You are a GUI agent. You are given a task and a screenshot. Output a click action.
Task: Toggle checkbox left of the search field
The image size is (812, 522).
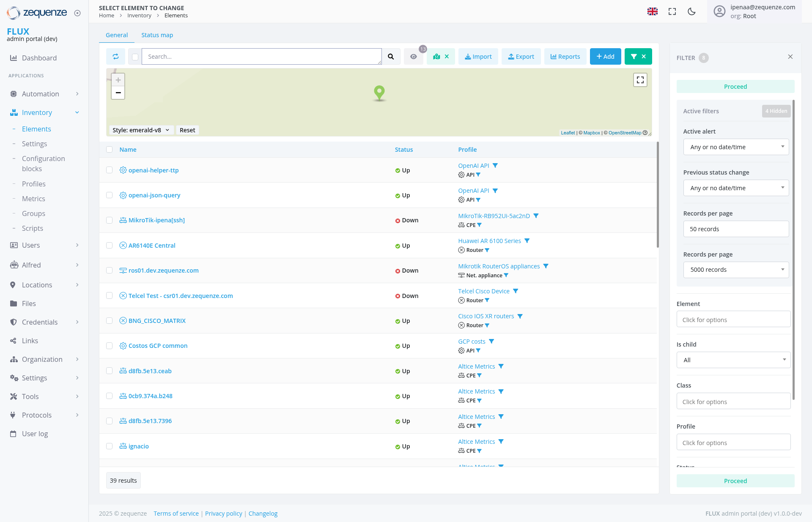(135, 57)
